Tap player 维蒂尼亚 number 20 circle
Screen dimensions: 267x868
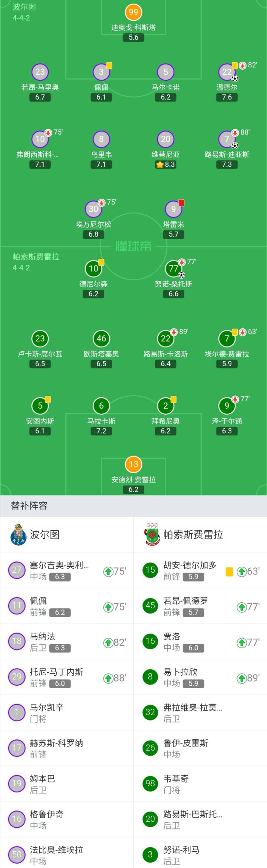click(165, 139)
